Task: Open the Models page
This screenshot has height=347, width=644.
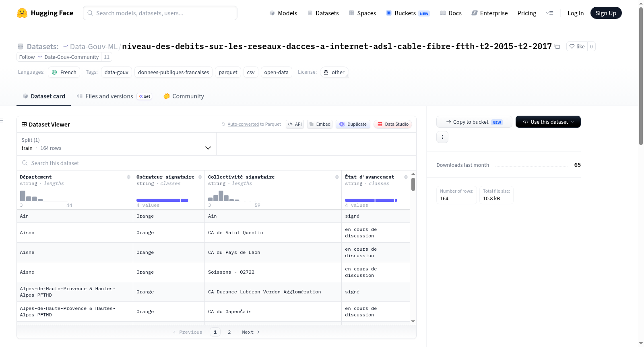Action: click(283, 13)
